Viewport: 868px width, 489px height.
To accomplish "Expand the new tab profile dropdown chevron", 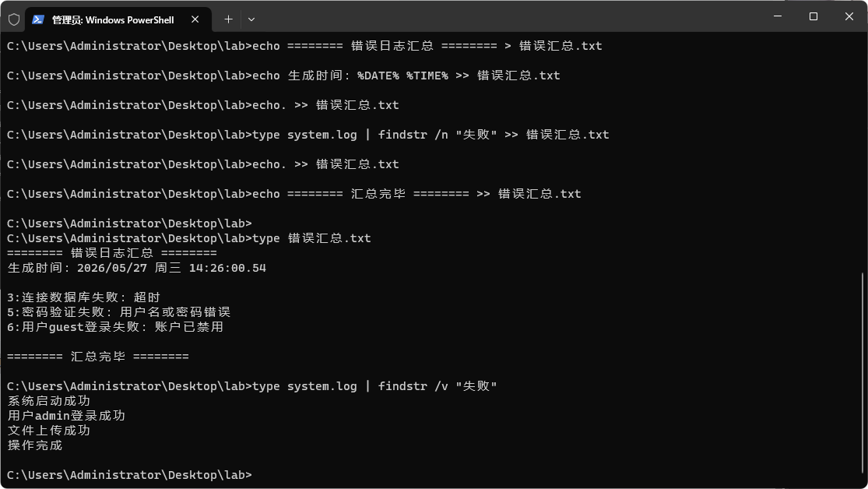I will tap(251, 19).
